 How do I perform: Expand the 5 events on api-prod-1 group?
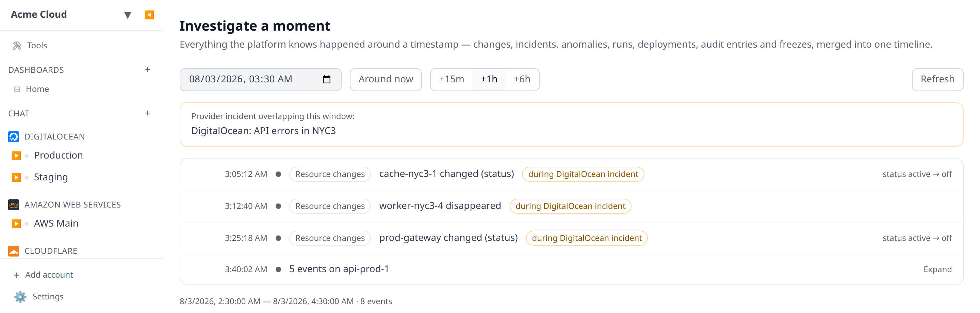pos(937,269)
